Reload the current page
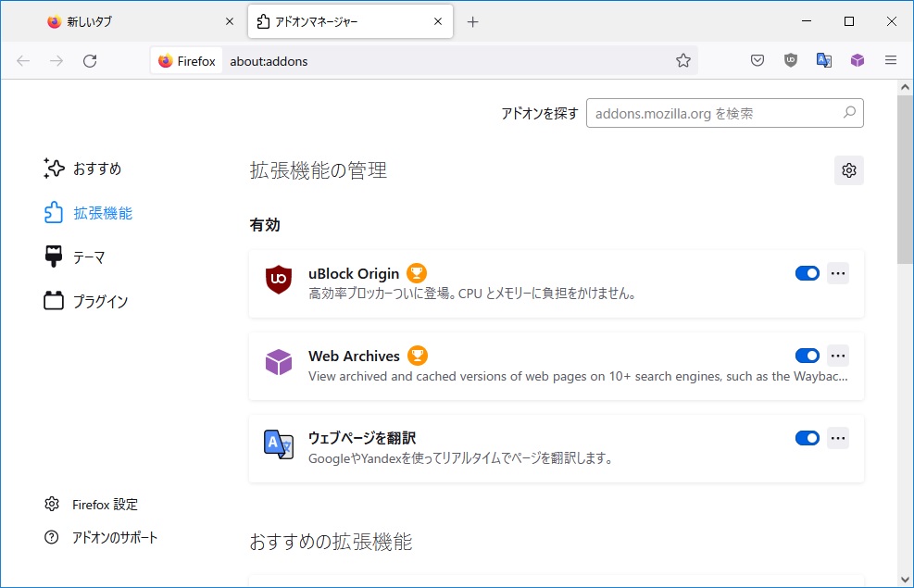914x588 pixels. [x=90, y=60]
